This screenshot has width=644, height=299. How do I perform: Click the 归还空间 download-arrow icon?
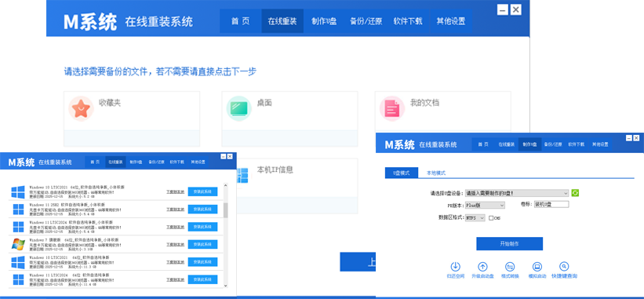[456, 266]
